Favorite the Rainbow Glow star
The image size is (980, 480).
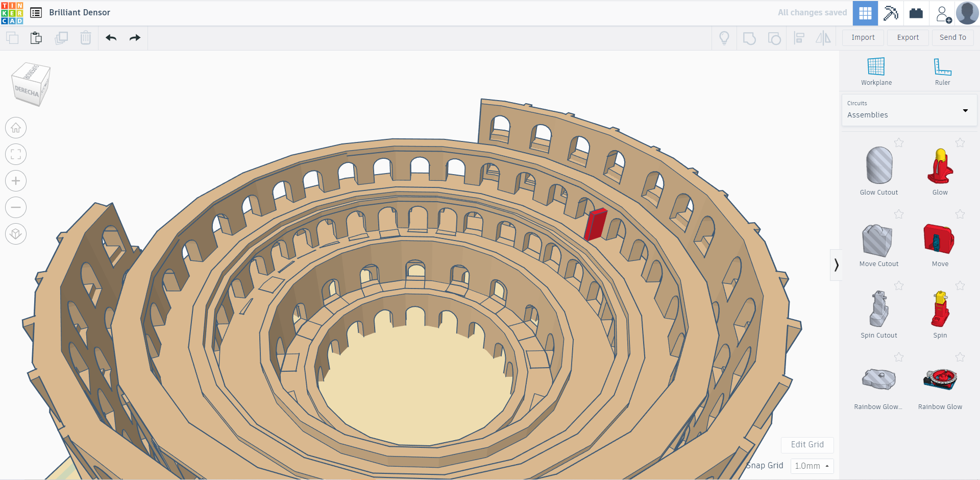(x=960, y=357)
